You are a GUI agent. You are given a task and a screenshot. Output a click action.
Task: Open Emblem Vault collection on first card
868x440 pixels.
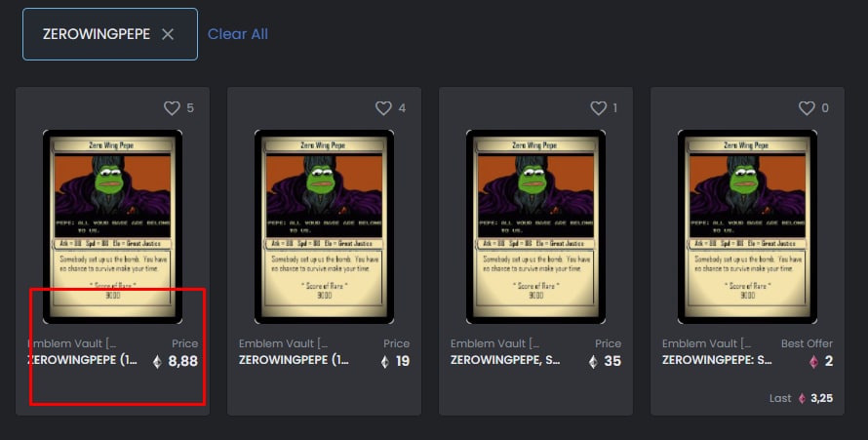point(72,343)
